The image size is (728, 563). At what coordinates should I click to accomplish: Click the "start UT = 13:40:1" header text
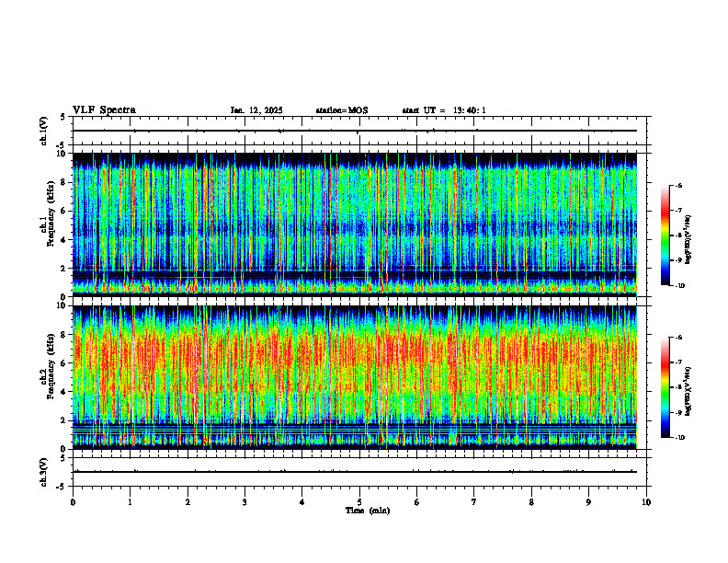(x=444, y=110)
